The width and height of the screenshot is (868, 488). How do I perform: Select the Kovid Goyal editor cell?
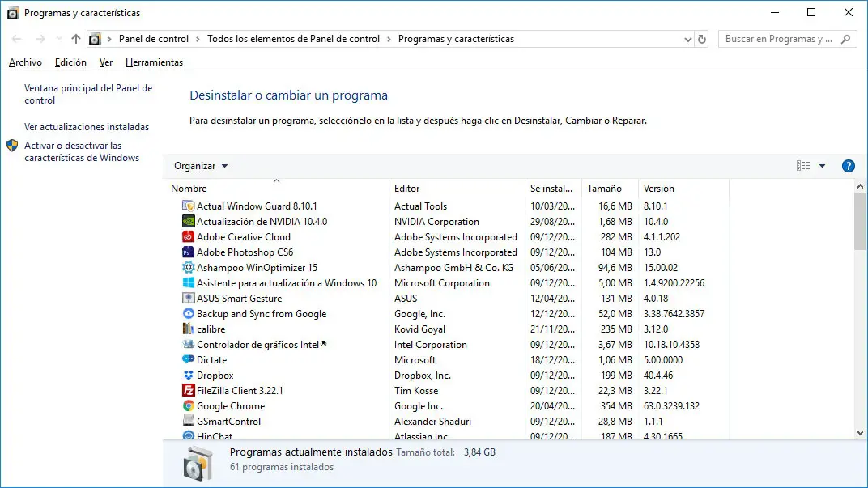coord(419,329)
